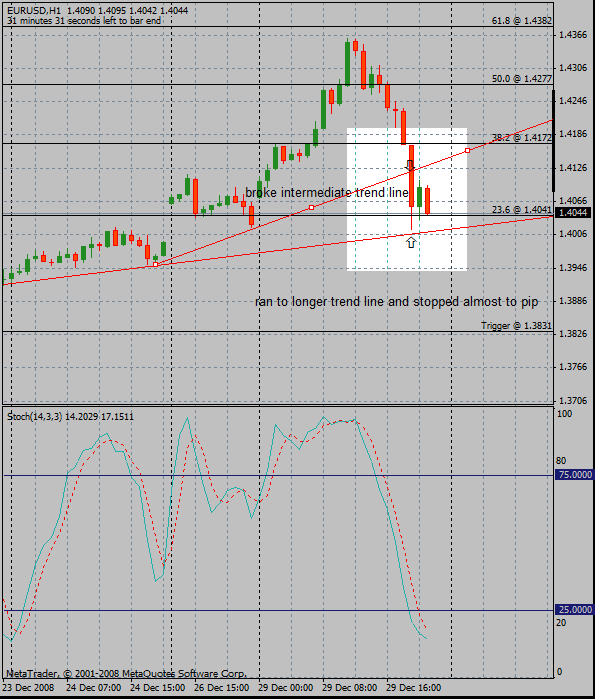Select the 38.2 @ 1.4172 Fibonacci label
This screenshot has height=699, width=595.
tap(522, 137)
